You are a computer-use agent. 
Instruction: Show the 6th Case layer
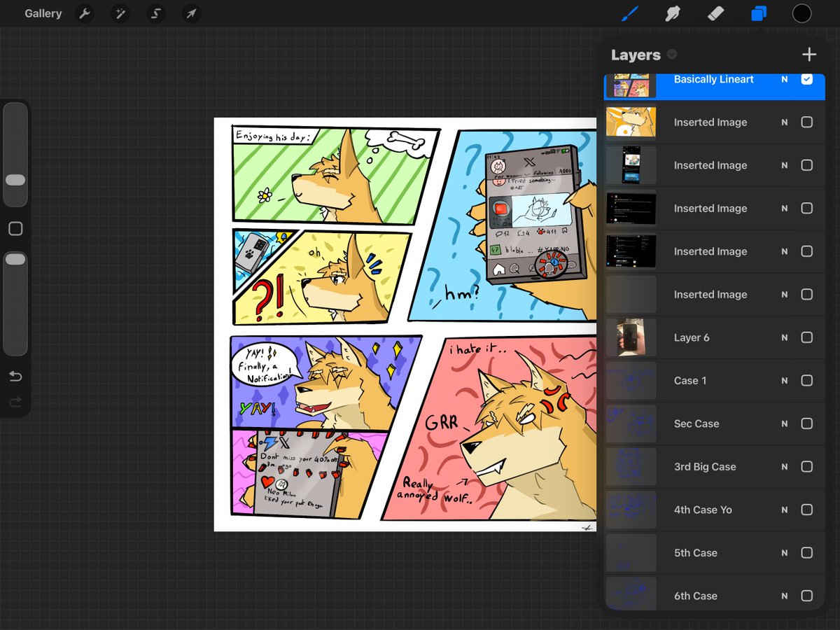coord(807,596)
